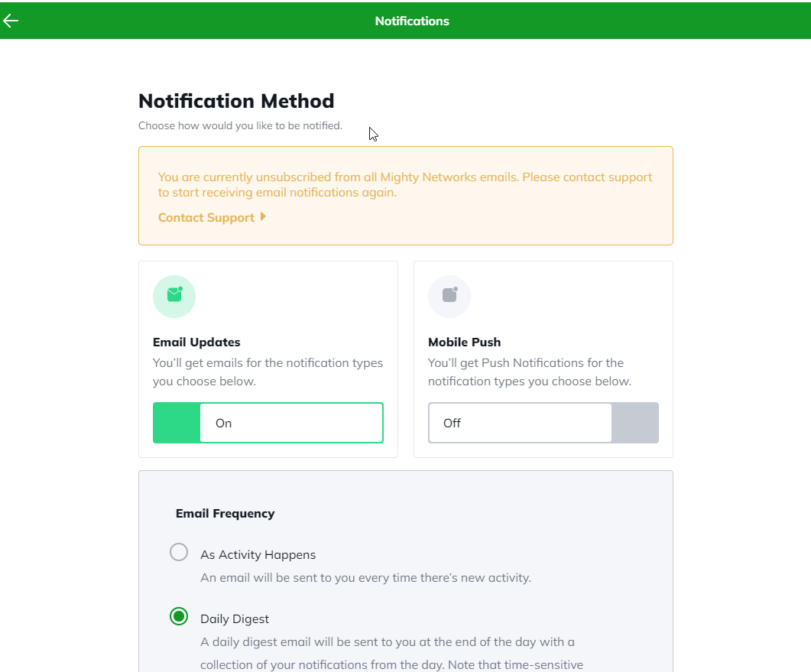This screenshot has height=672, width=811.
Task: Turn off the Email Updates toggle
Action: point(268,422)
